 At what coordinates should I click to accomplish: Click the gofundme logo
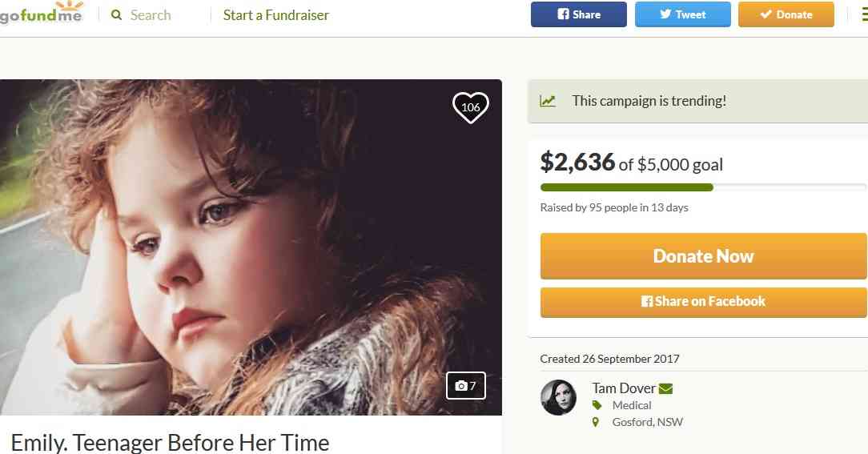(x=42, y=14)
